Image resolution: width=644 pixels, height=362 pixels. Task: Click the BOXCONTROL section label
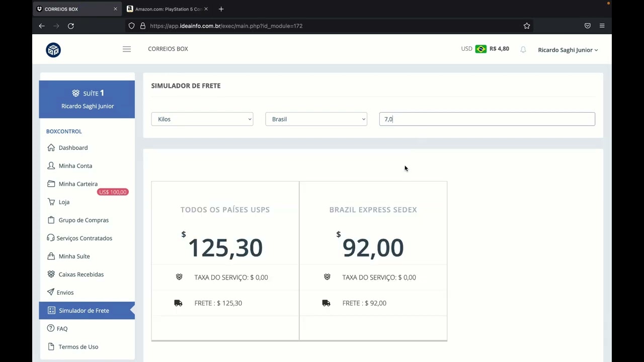click(x=64, y=131)
